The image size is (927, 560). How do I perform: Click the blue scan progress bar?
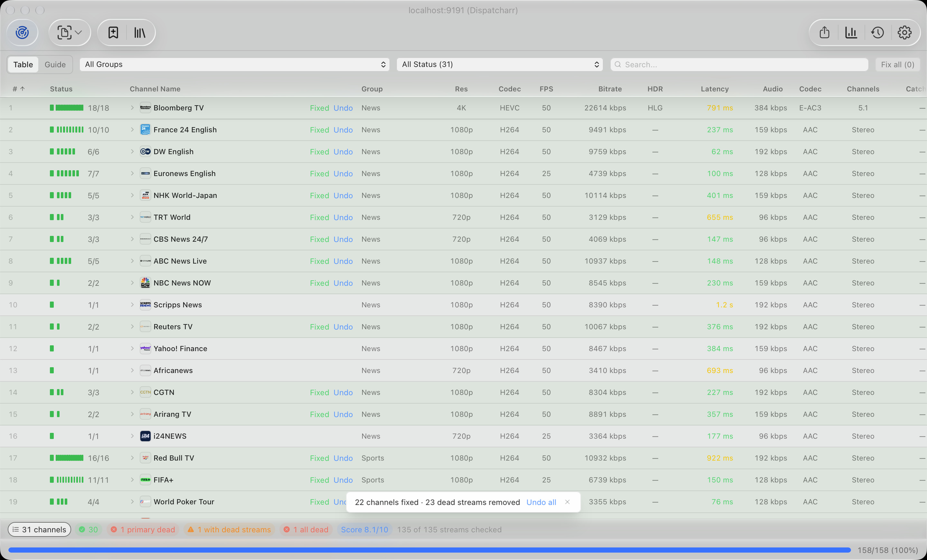point(430,550)
